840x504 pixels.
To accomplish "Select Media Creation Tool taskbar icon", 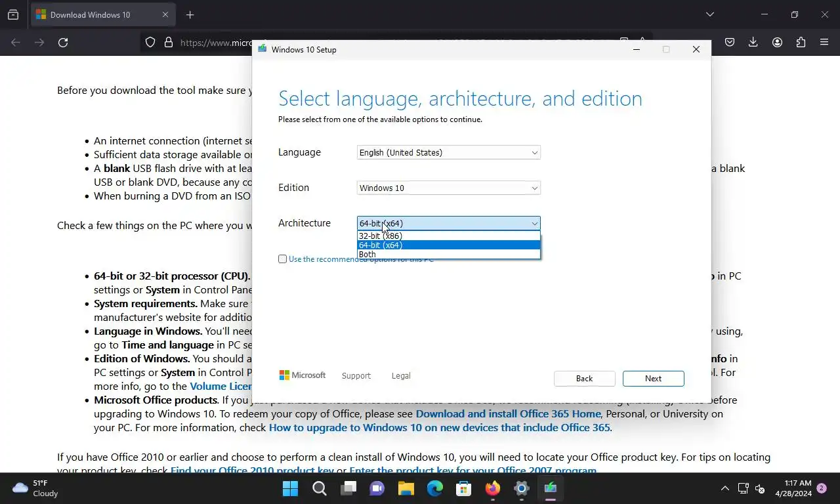I will (x=551, y=488).
